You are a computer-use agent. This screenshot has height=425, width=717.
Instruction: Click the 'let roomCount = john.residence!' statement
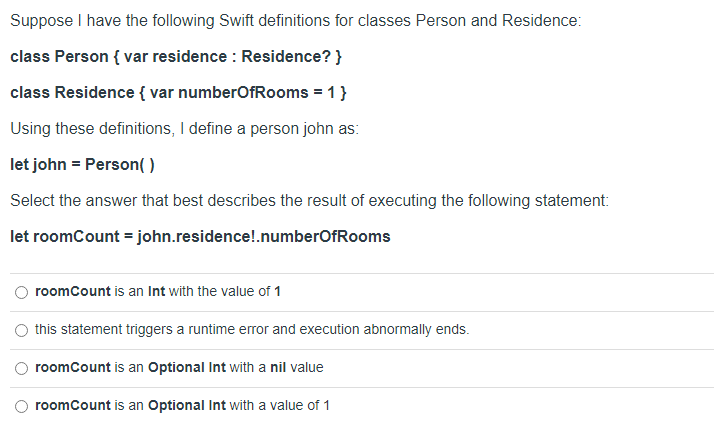200,237
